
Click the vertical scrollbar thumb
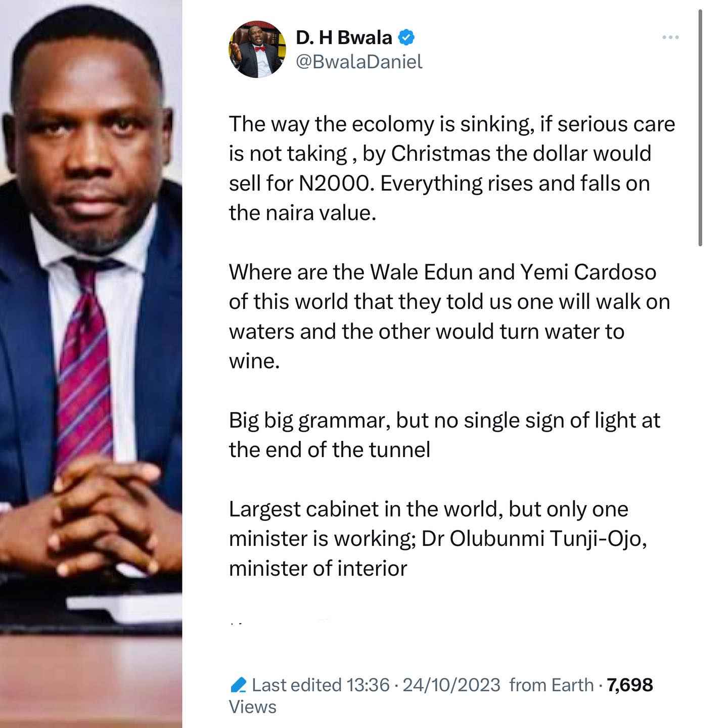[x=700, y=127]
